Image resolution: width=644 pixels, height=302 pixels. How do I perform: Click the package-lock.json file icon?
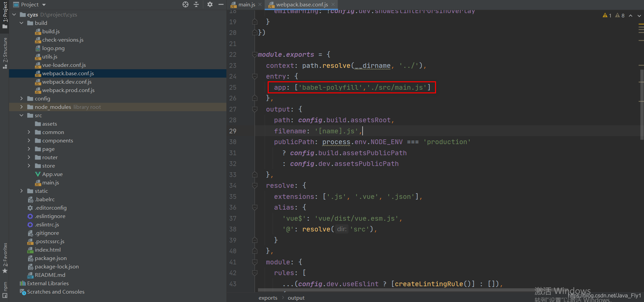point(31,267)
